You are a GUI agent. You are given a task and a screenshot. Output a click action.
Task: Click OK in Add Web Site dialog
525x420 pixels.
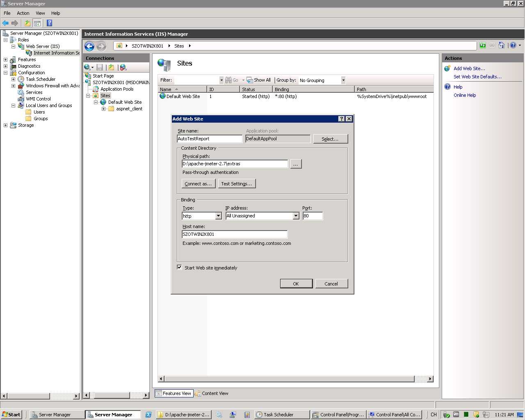coord(296,284)
